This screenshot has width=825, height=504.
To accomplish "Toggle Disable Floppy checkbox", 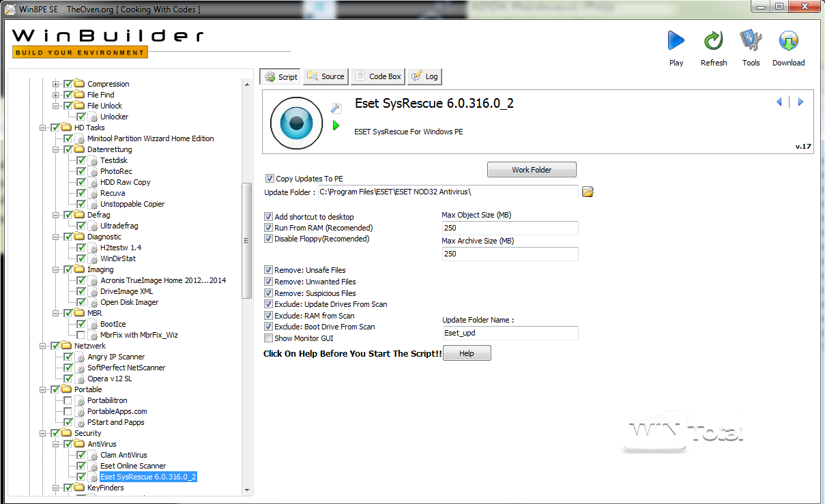I will 268,239.
